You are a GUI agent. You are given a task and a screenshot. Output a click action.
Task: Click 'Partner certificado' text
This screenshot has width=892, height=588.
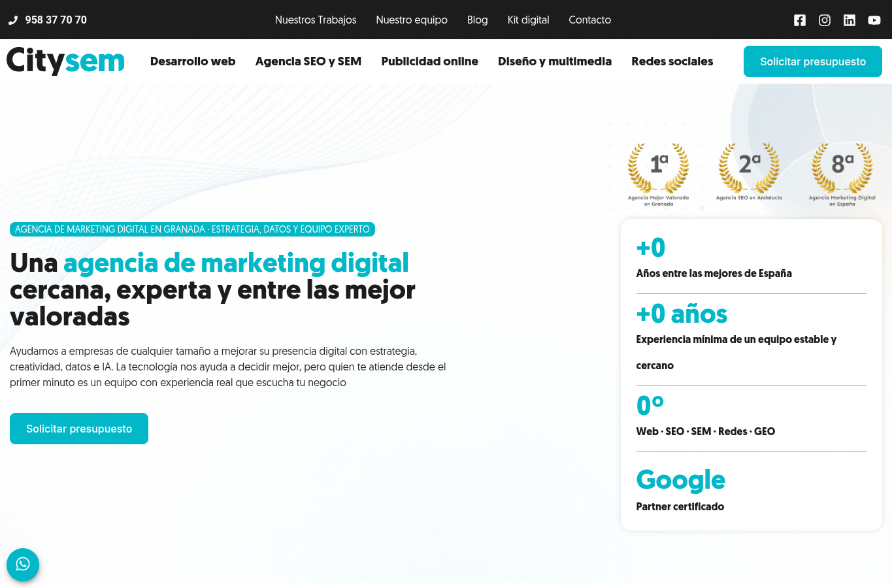pos(680,506)
